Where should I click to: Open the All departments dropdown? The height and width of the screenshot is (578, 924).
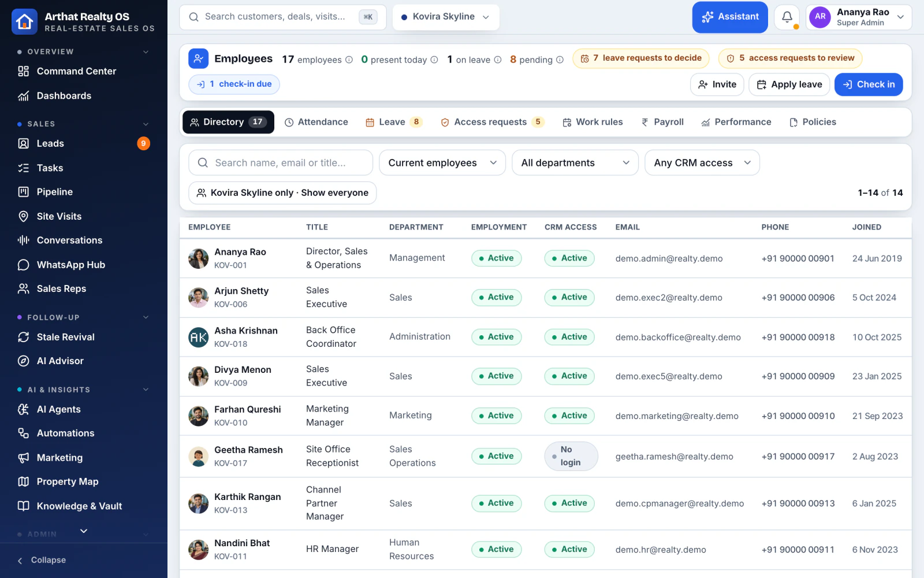click(x=575, y=162)
